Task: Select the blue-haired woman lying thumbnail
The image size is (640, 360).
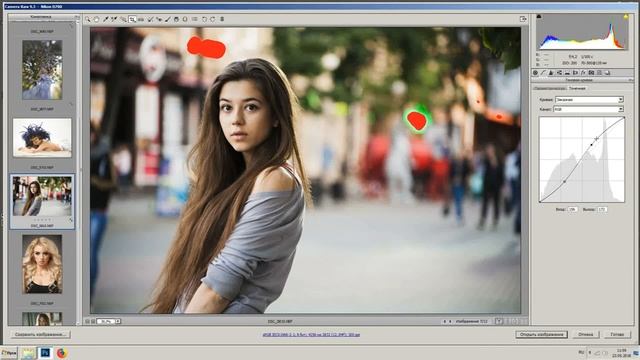Action: point(42,138)
